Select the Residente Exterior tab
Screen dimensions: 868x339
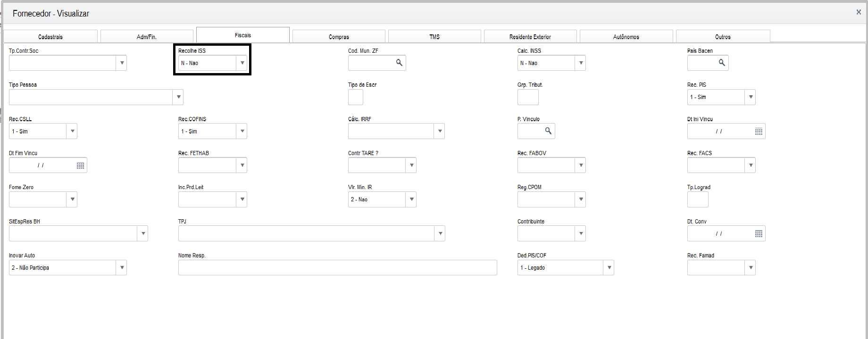pos(530,37)
